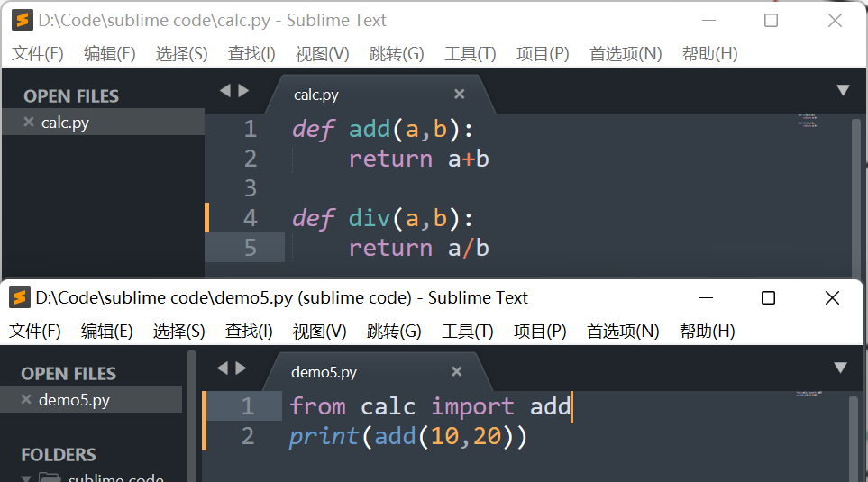Open 首选项(N) menu in demo5.py window
The image size is (868, 482).
pyautogui.click(x=623, y=332)
